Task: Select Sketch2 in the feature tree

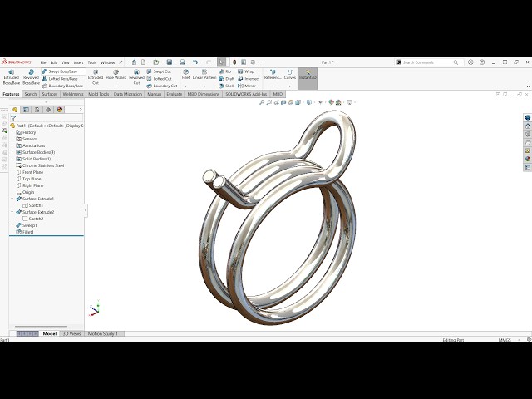Action: pos(36,219)
